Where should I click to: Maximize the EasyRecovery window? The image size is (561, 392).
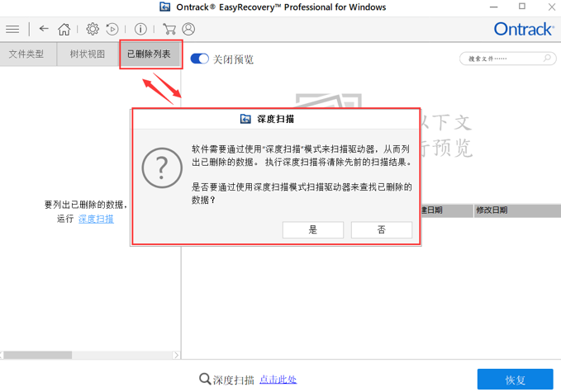pos(522,7)
